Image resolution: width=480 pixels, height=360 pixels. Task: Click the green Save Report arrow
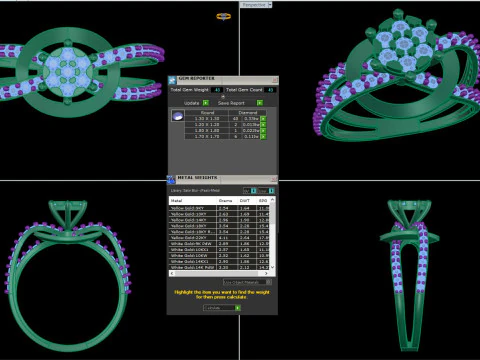260,103
